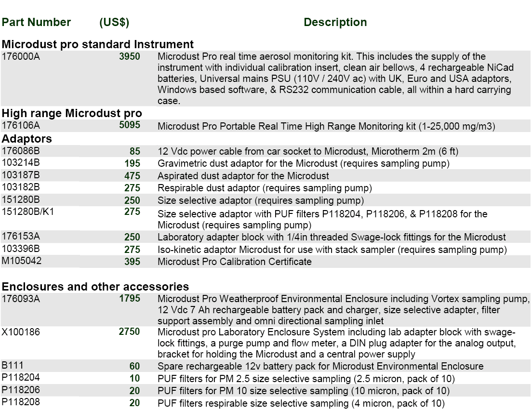Click the Description column header

coord(335,23)
